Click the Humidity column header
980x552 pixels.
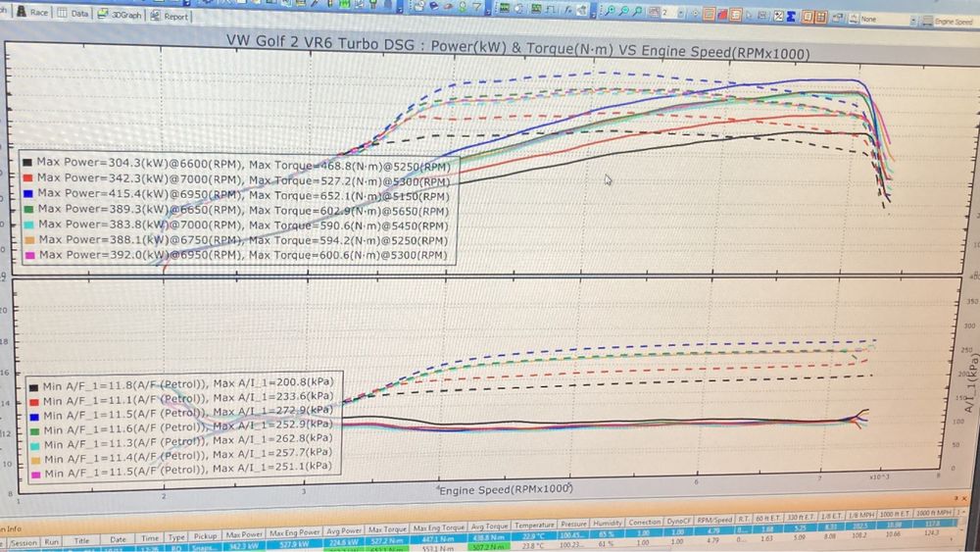click(607, 523)
